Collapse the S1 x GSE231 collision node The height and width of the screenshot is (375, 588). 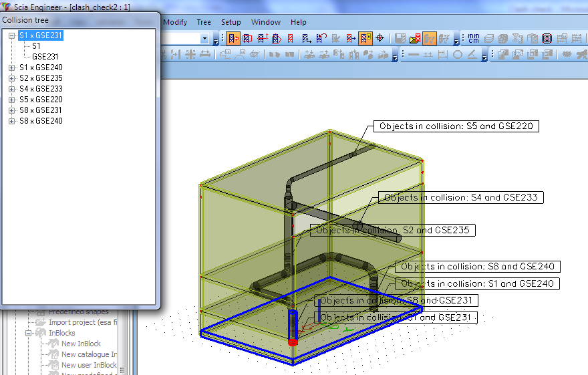11,35
